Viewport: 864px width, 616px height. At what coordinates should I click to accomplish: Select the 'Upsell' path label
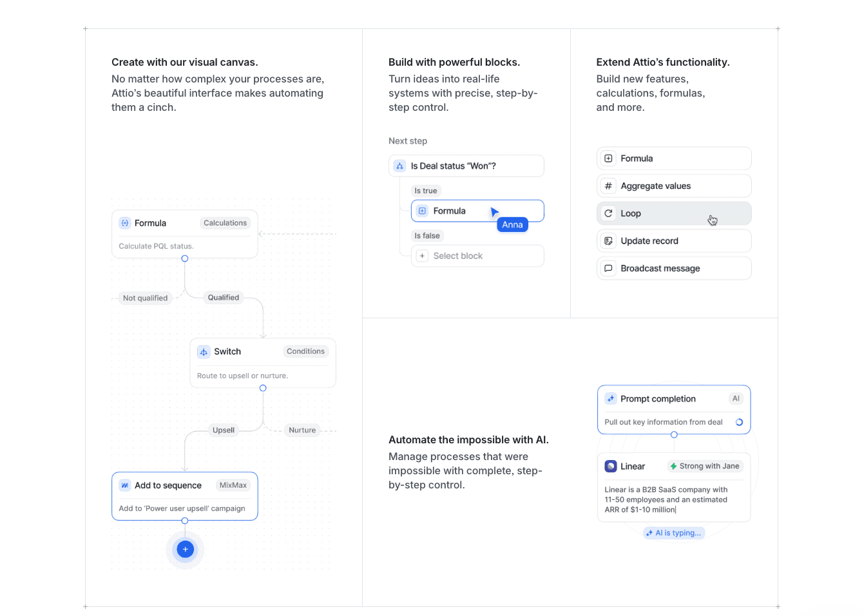[x=223, y=430]
